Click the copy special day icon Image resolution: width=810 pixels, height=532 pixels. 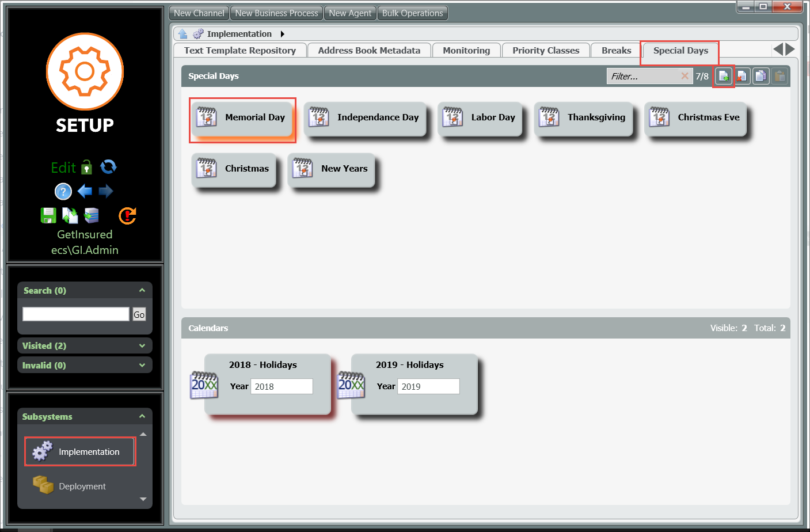(x=760, y=76)
